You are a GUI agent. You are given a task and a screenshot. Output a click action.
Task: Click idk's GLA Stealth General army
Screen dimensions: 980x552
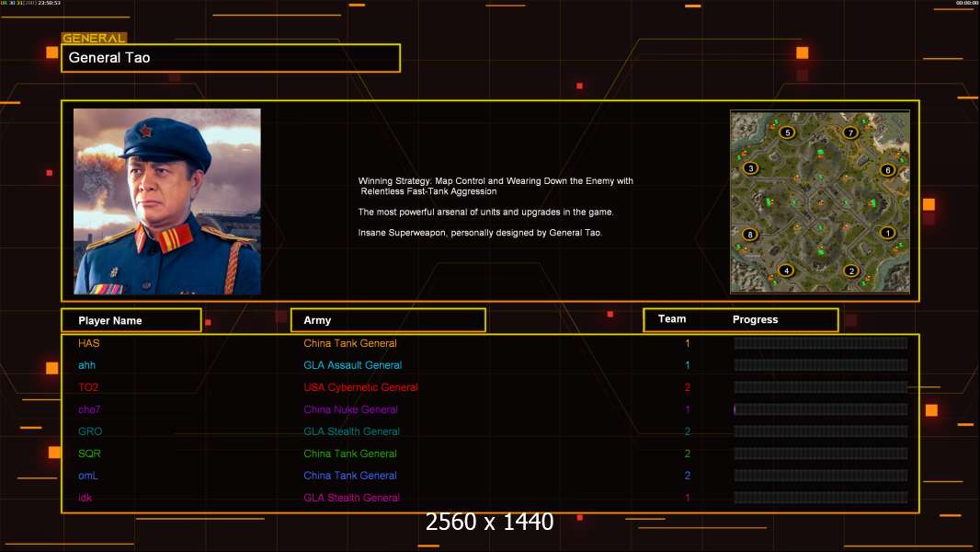coord(351,498)
